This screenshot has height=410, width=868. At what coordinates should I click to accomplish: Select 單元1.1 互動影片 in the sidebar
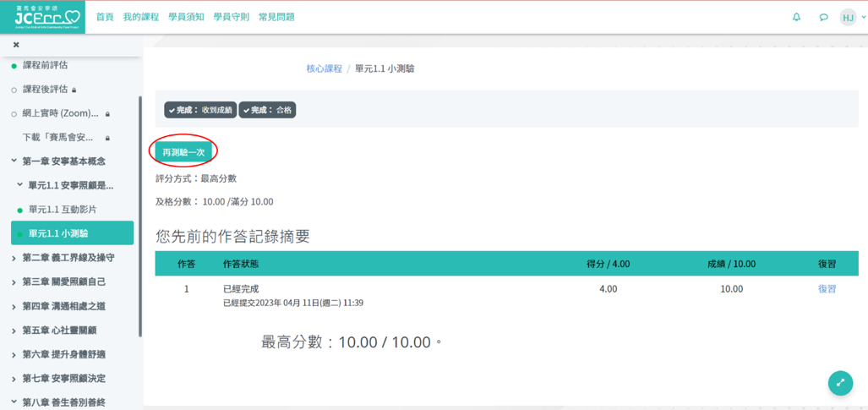coord(63,210)
